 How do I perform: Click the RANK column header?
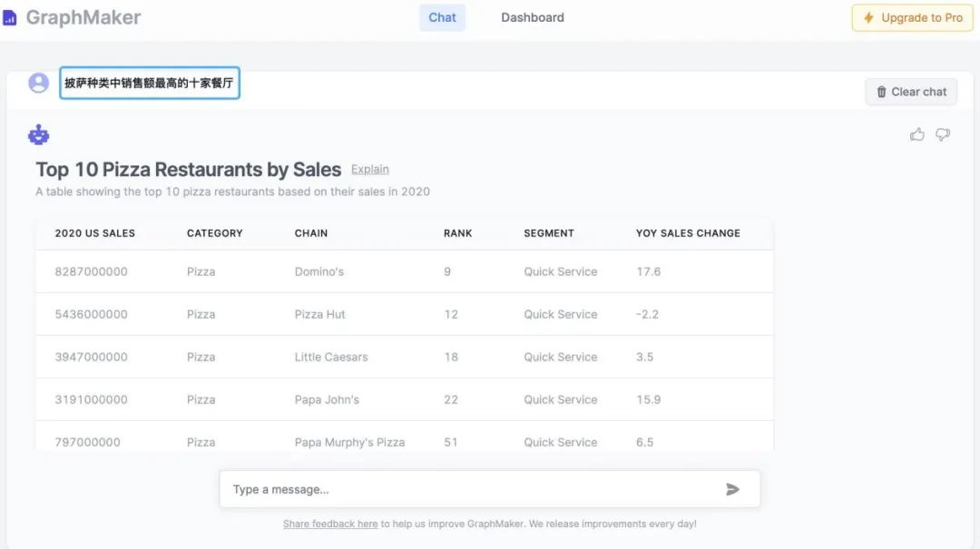tap(457, 233)
